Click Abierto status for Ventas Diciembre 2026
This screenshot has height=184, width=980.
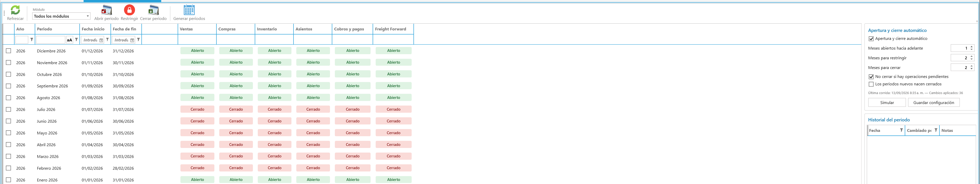tap(198, 51)
